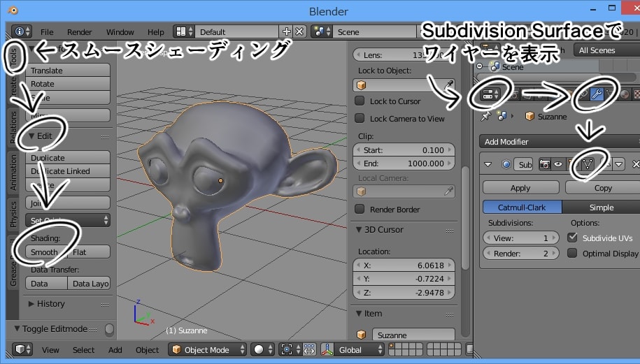Viewport: 640px width, 364px height.
Task: Collapse the Scene tree in Outliner
Action: coord(480,66)
